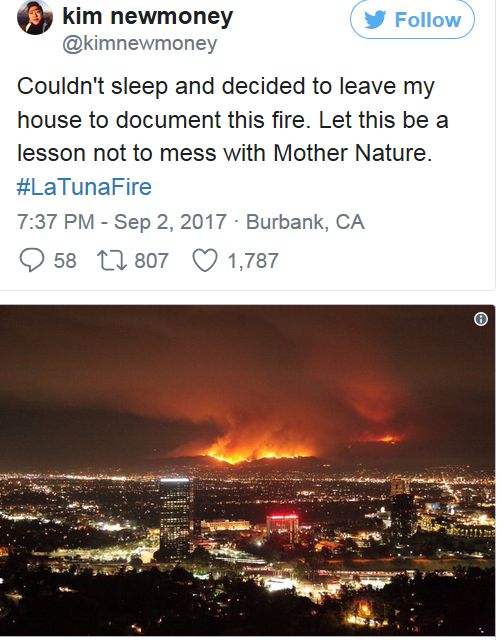This screenshot has height=640, width=503.
Task: Like the tweet with the heart icon
Action: pos(205,260)
